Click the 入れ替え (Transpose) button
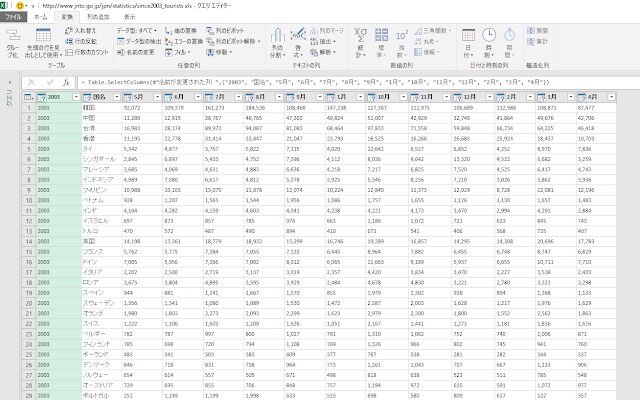 pos(80,31)
